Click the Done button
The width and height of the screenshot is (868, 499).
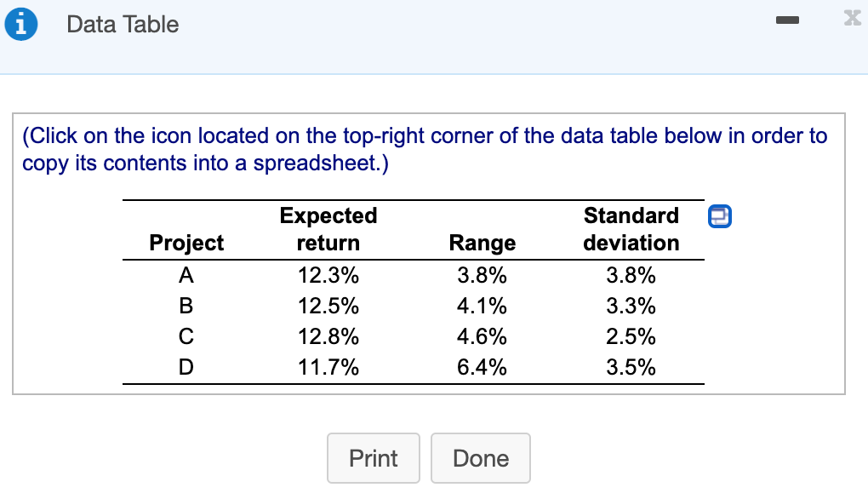[x=481, y=458]
